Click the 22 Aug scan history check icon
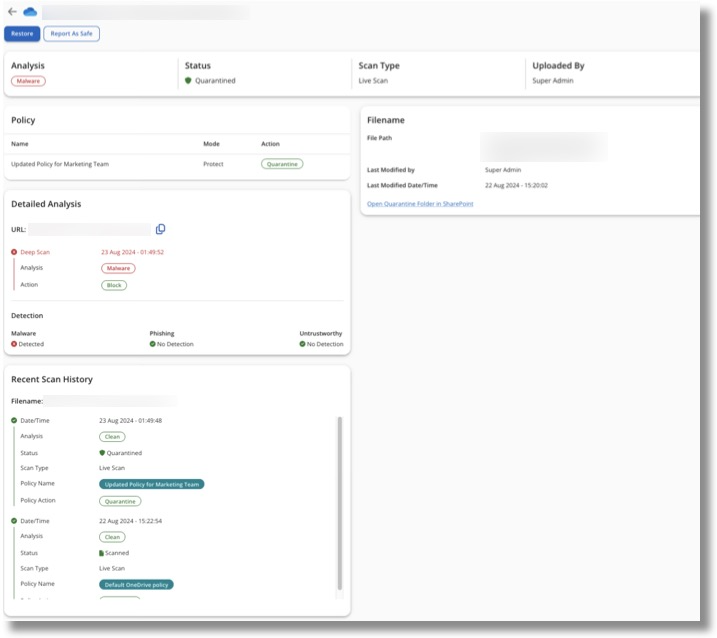Viewport: 717px width, 638px height. point(14,521)
